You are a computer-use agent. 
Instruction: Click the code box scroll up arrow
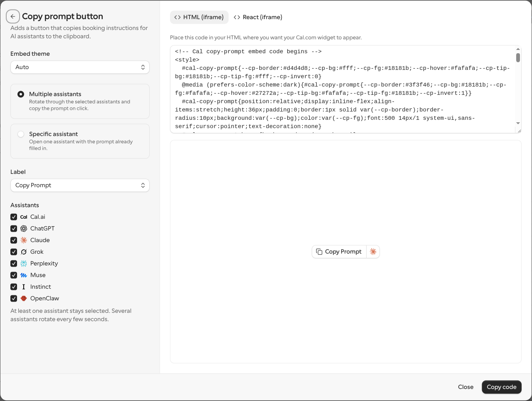coord(518,49)
